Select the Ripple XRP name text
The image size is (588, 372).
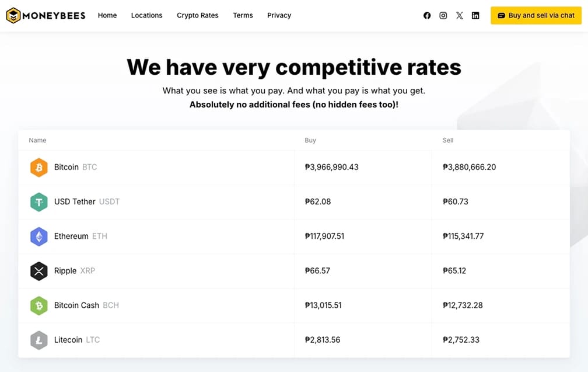pos(75,270)
